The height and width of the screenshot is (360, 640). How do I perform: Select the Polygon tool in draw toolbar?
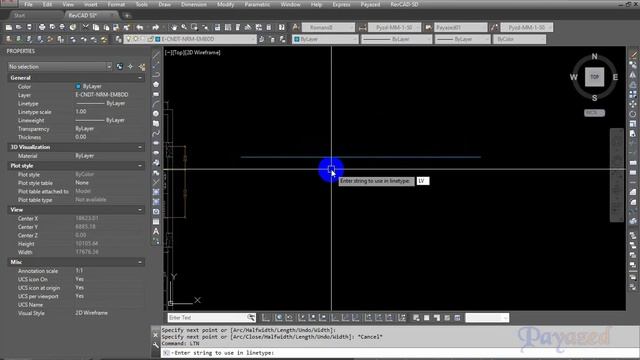pyautogui.click(x=156, y=84)
